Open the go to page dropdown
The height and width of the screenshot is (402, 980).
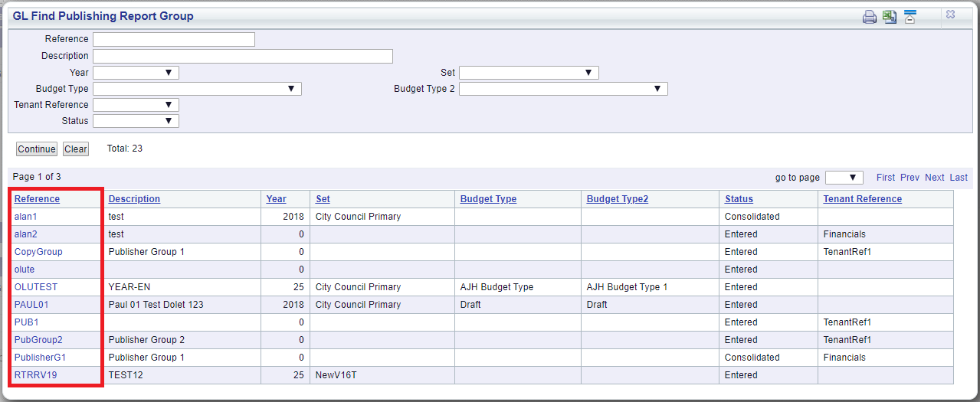(844, 178)
